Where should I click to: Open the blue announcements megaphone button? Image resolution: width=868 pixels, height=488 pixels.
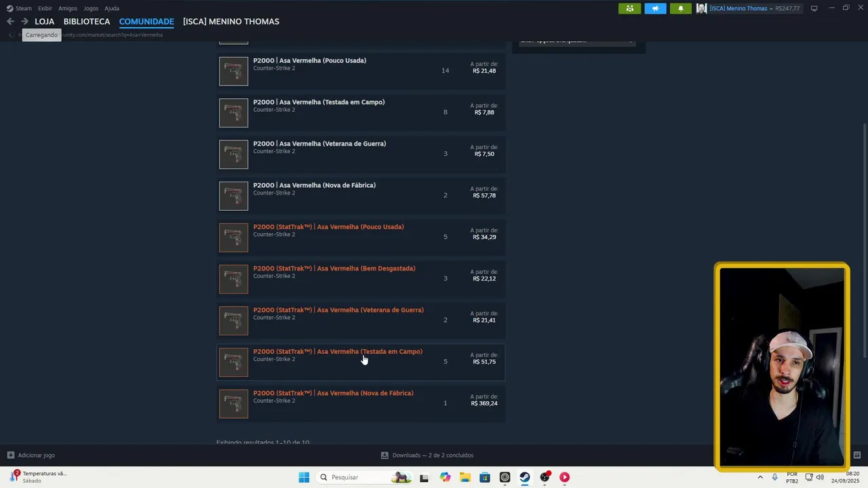tap(655, 8)
